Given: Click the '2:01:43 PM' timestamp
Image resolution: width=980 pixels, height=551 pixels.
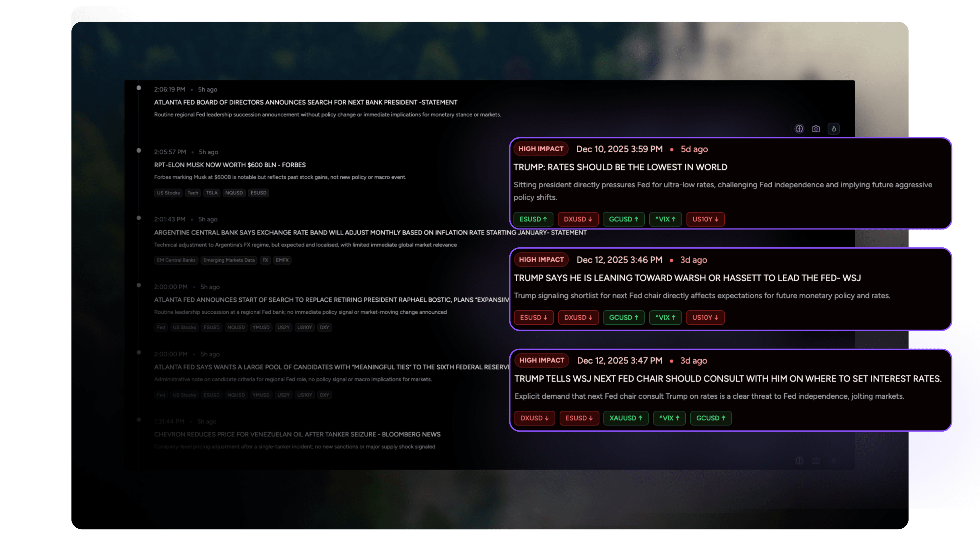Looking at the screenshot, I should [x=170, y=219].
